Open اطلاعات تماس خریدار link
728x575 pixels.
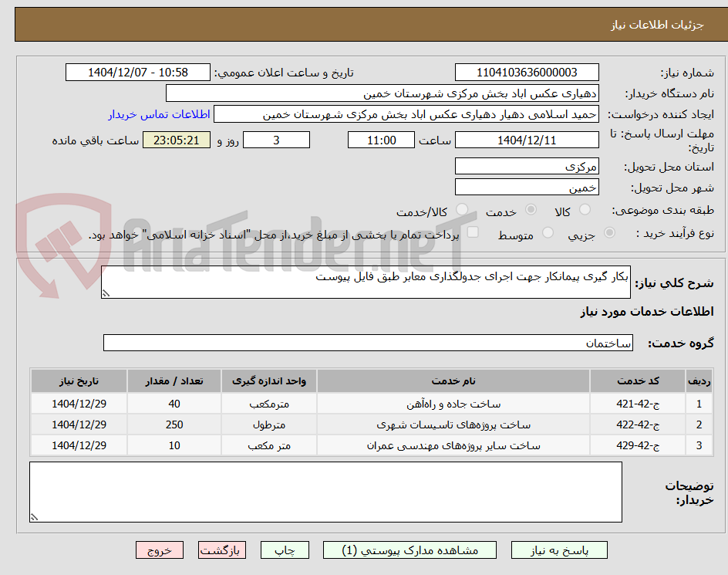(159, 114)
